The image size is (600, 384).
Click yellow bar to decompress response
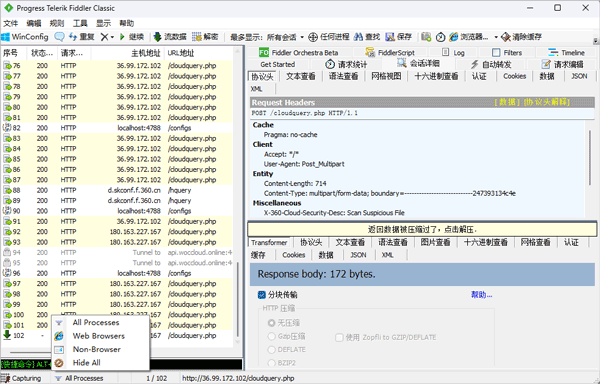click(422, 229)
